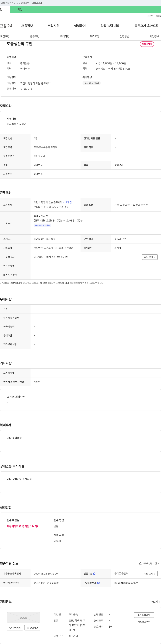Image resolution: width=161 pixels, height=644 pixels.
Task: Select the 채용시까지 (마감시간 : 24시) deadline text
Action: pos(22,526)
